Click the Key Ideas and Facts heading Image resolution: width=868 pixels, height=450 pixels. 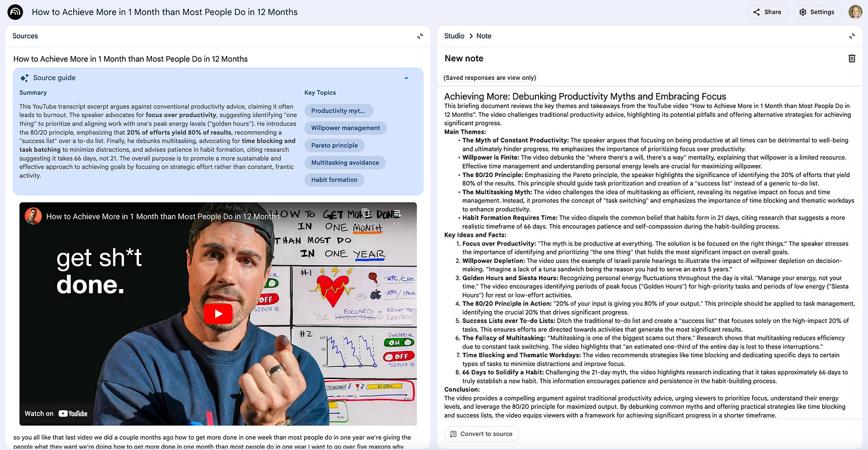[475, 235]
